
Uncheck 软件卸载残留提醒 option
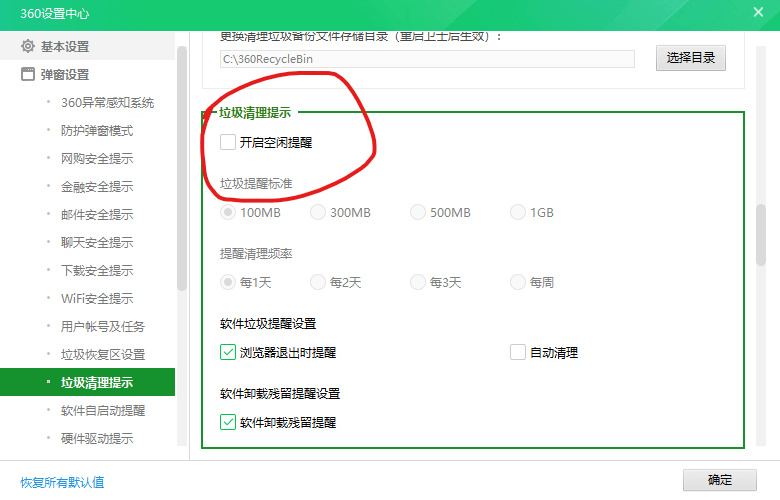point(228,422)
